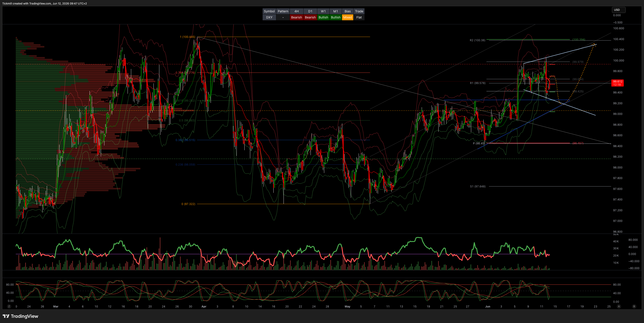
Task: Click the Trade column header
Action: 359,11
